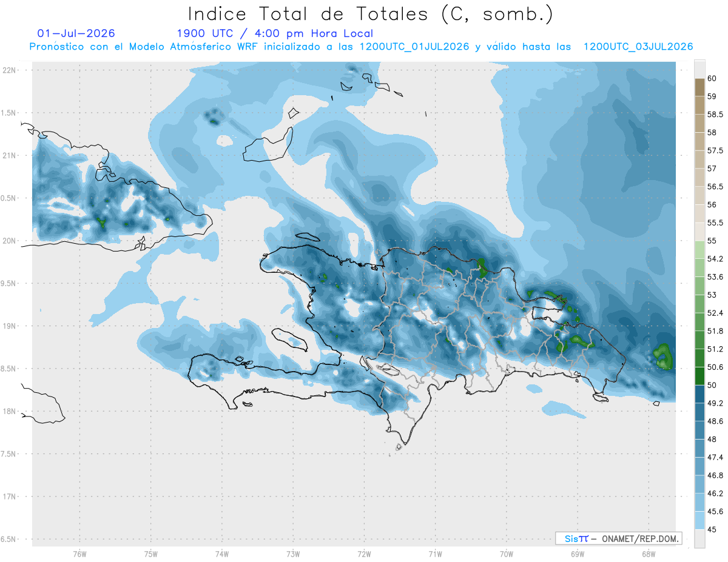Image resolution: width=728 pixels, height=562 pixels.
Task: Click the '20N' latitude label
Action: [x=8, y=241]
